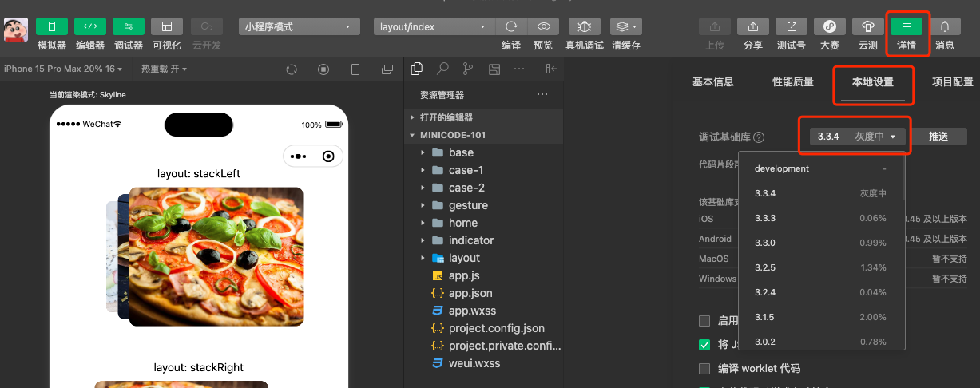This screenshot has height=388, width=980.
Task: Open the 大赛 contest icon
Action: pyautogui.click(x=830, y=26)
